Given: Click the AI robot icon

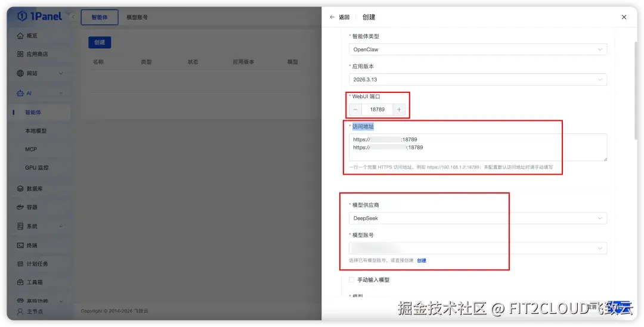Looking at the screenshot, I should tap(20, 93).
